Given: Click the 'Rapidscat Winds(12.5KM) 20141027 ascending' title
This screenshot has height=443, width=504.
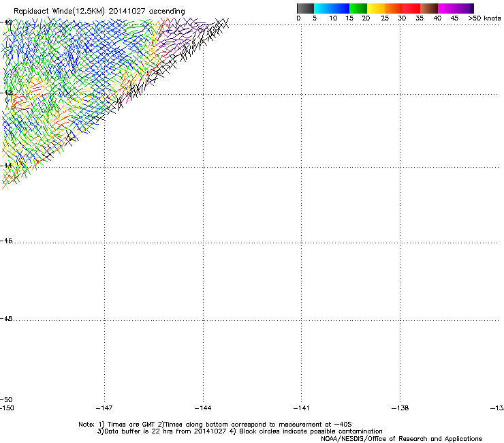Looking at the screenshot, I should coord(99,12).
